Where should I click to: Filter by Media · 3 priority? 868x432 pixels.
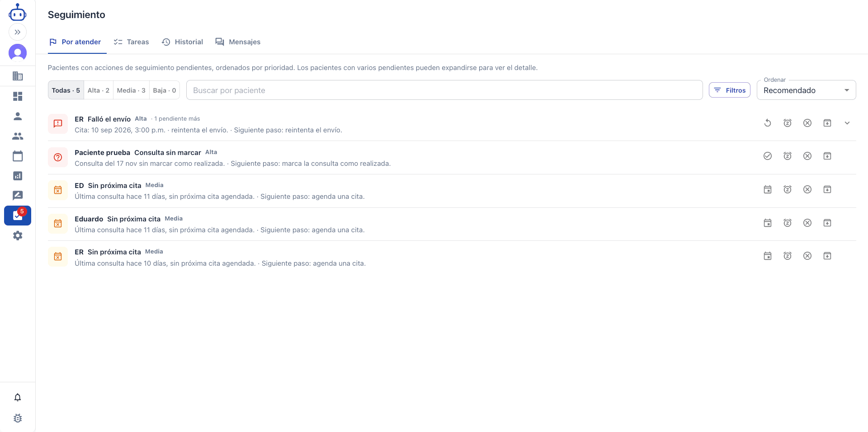131,90
